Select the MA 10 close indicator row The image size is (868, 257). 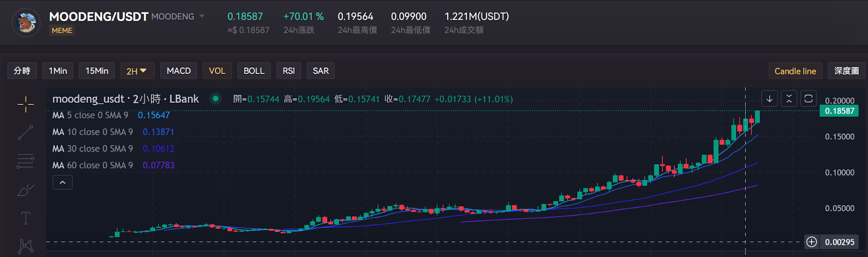point(113,132)
